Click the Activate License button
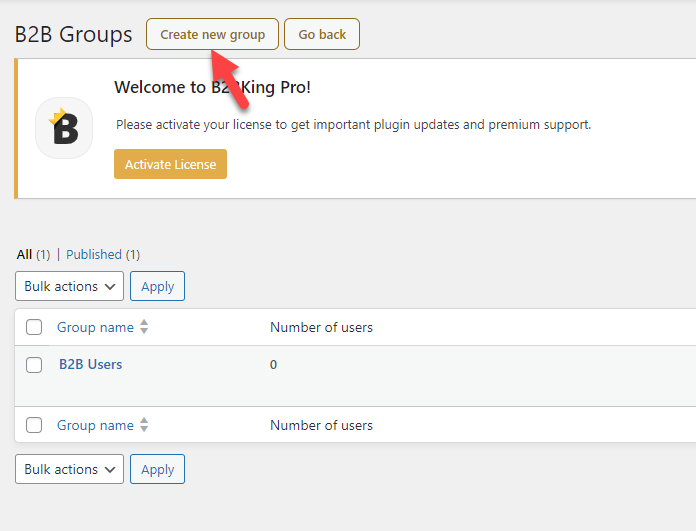 coord(170,164)
